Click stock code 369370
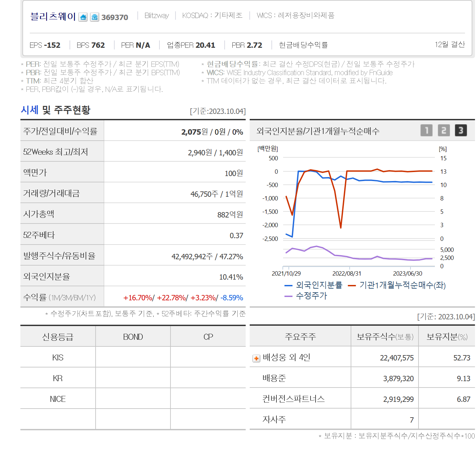This screenshot has height=457, width=476. coord(115,17)
